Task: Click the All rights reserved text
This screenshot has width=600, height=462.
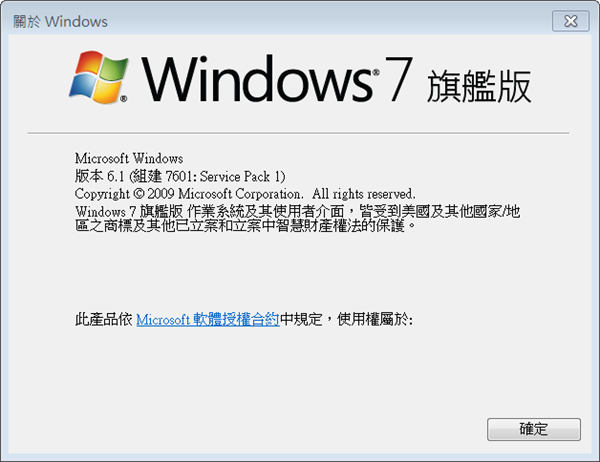Action: 364,194
